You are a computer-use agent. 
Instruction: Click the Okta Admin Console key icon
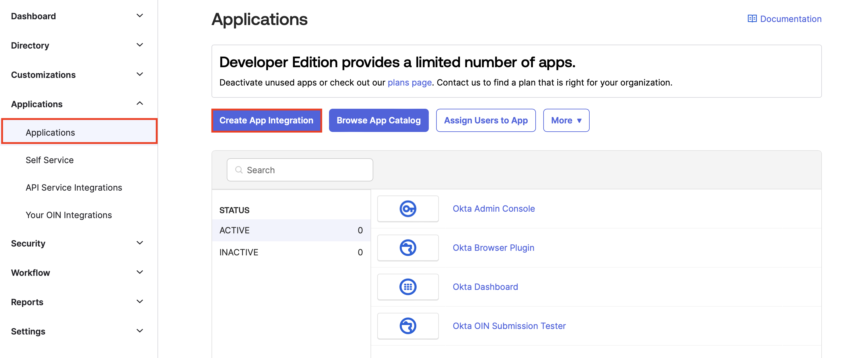click(408, 209)
